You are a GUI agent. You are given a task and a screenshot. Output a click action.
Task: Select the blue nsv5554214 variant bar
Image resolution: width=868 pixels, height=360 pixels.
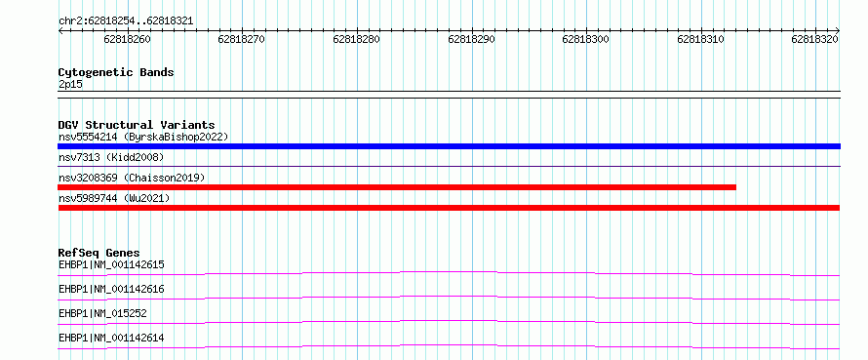tap(449, 146)
